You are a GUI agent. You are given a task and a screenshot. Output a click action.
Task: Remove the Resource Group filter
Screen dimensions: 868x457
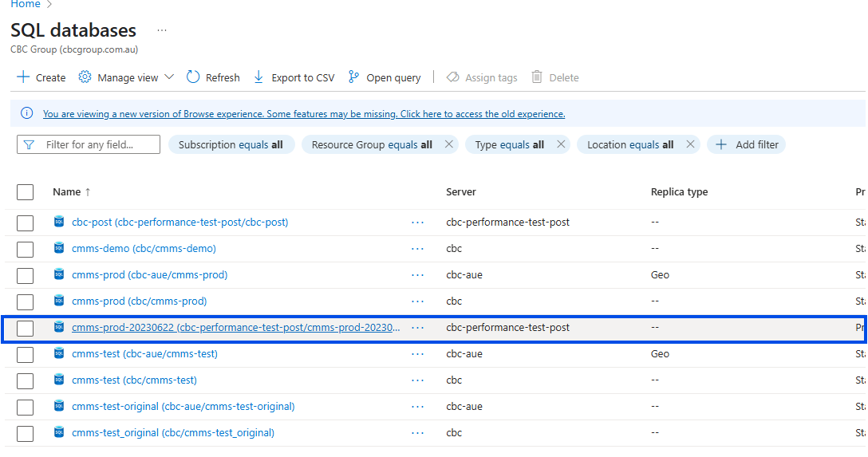448,144
